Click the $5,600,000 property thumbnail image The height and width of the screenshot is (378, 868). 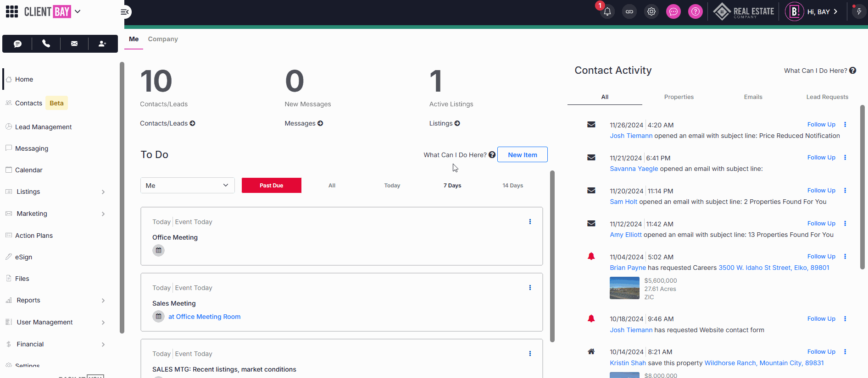(x=624, y=288)
